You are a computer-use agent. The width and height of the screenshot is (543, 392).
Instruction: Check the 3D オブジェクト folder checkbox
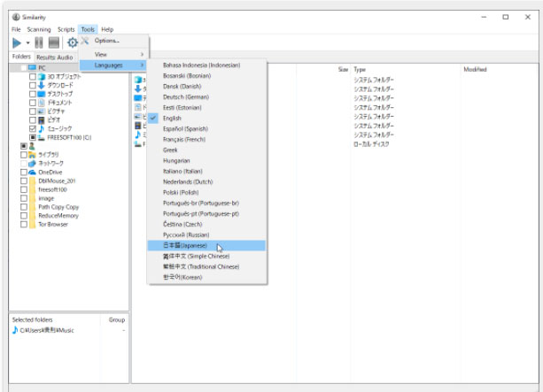point(33,76)
